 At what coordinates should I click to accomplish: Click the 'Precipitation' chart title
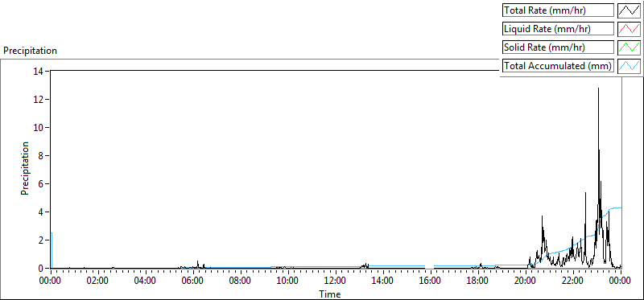coord(30,51)
